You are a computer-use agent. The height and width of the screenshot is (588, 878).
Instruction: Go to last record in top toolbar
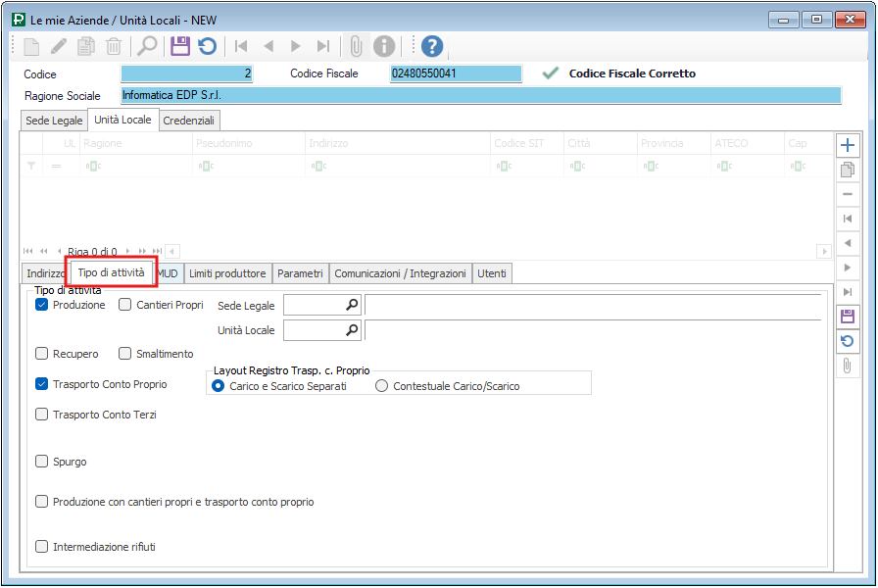[x=323, y=46]
